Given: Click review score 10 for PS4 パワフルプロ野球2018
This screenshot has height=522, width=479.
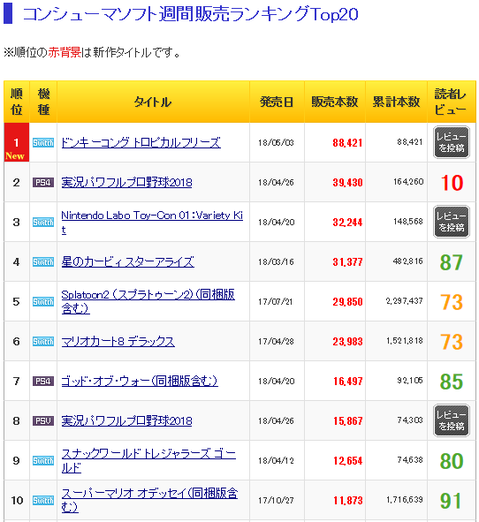Looking at the screenshot, I should point(452,183).
